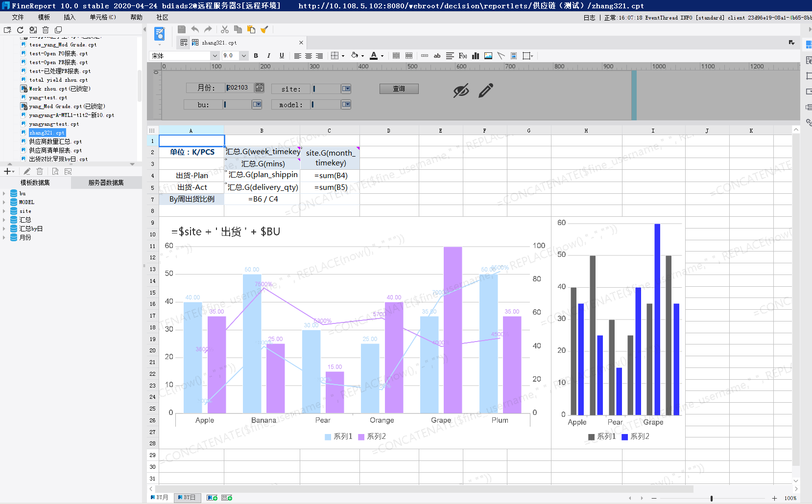Click zoom in plus button
The width and height of the screenshot is (812, 504).
(774, 498)
